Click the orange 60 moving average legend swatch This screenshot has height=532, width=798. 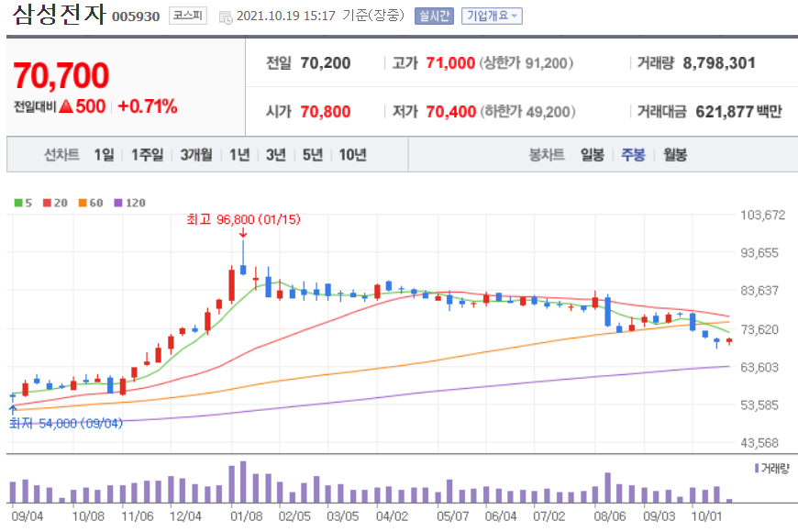coord(83,203)
